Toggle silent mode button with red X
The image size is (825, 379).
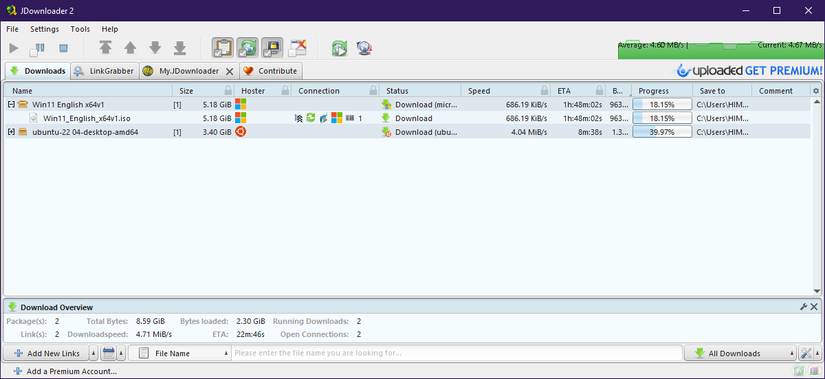[297, 48]
